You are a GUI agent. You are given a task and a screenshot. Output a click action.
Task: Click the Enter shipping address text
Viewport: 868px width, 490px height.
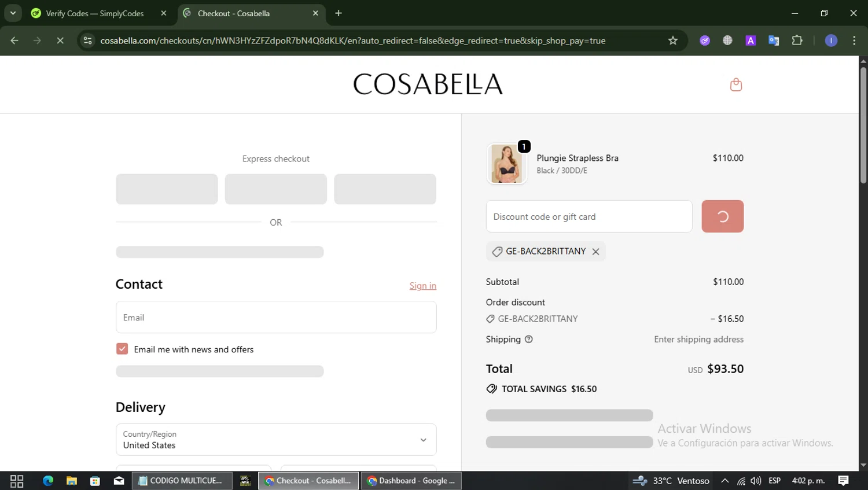tap(699, 340)
